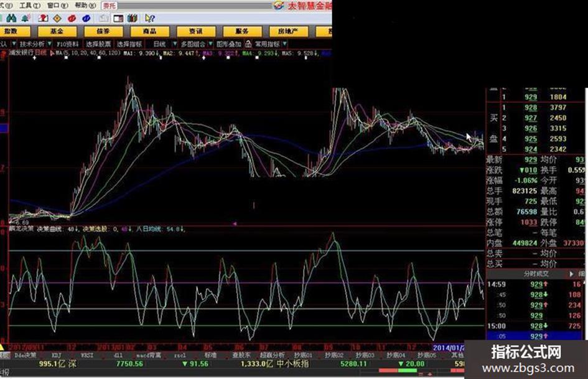Open the 窗口(W) menu
Image resolution: width=588 pixels, height=379 pixels.
[x=57, y=5]
